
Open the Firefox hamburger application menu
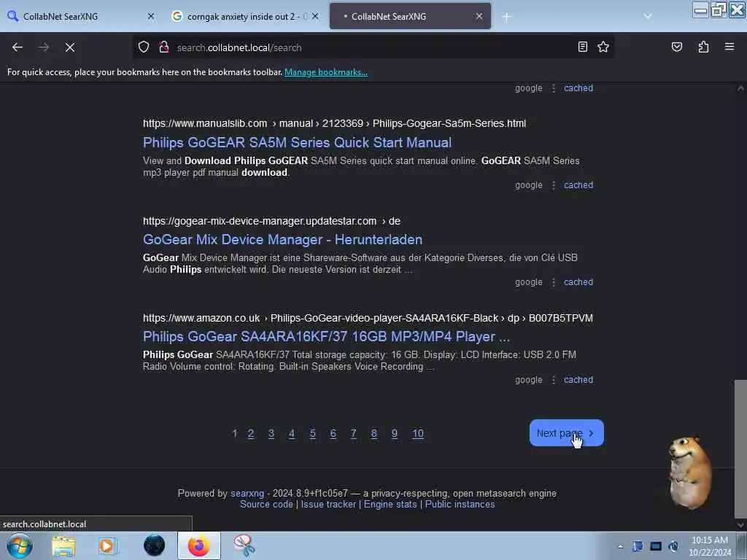coord(729,47)
